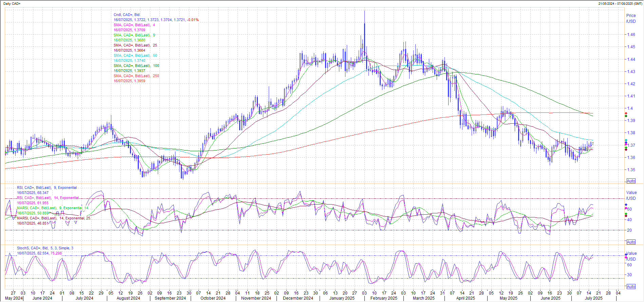Select the SMA 50 legend label
644x302 pixels.
(x=135, y=55)
